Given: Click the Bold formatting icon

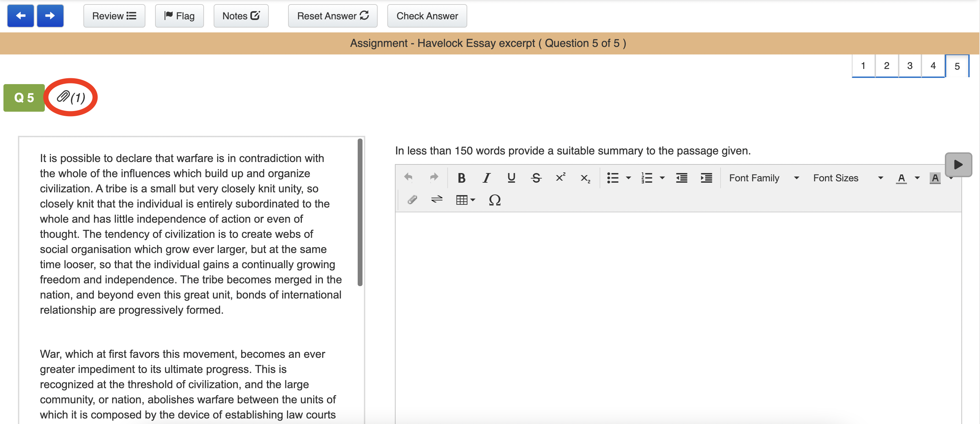Looking at the screenshot, I should pyautogui.click(x=461, y=178).
